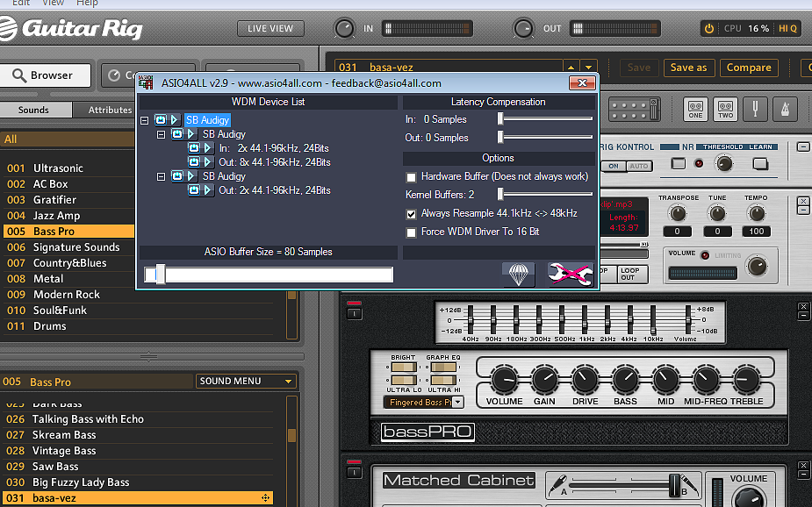The height and width of the screenshot is (507, 812).
Task: Click power icon for Out: 8x 44.1-96kHz
Action: click(x=194, y=162)
